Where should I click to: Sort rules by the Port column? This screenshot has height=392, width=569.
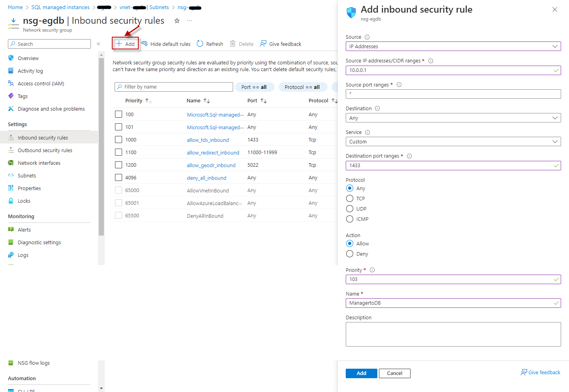(257, 101)
